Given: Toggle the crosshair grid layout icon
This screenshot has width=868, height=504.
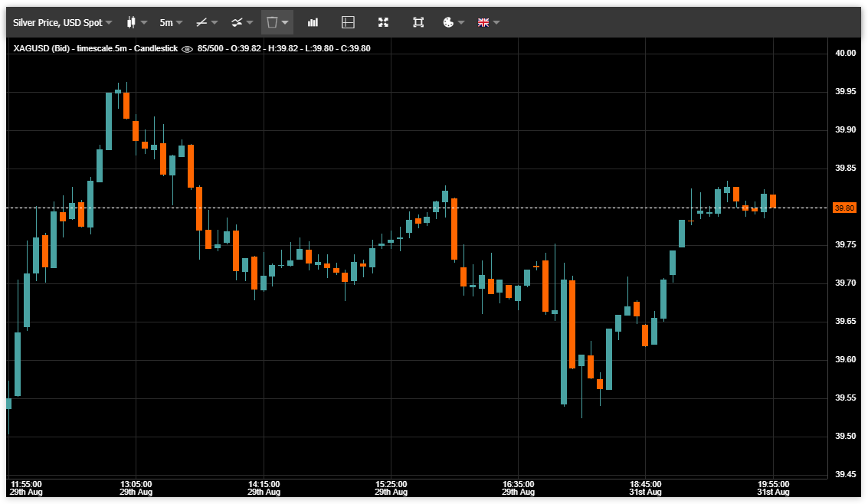Looking at the screenshot, I should [349, 23].
